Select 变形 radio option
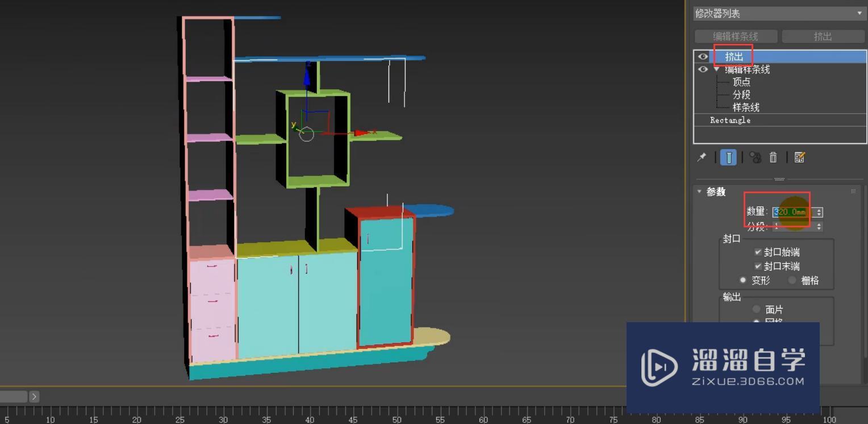868x424 pixels. pyautogui.click(x=743, y=280)
